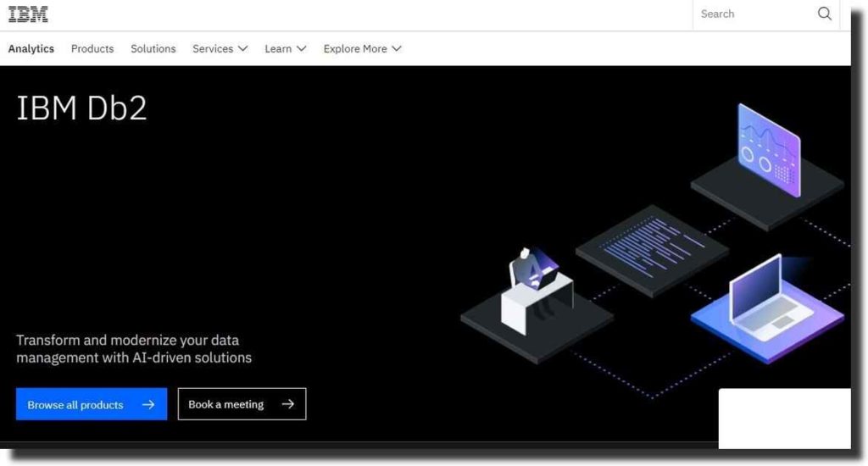Click the Browse all products button
The image size is (868, 466).
[x=92, y=404]
